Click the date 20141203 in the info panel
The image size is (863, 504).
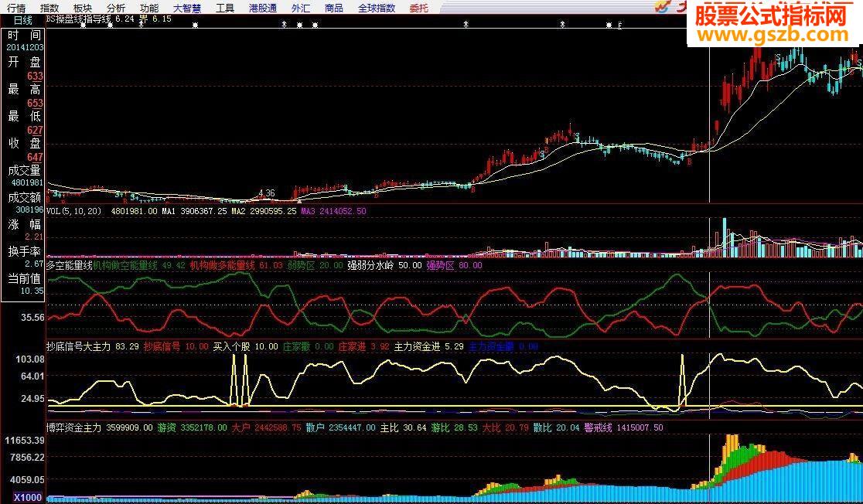[25, 47]
